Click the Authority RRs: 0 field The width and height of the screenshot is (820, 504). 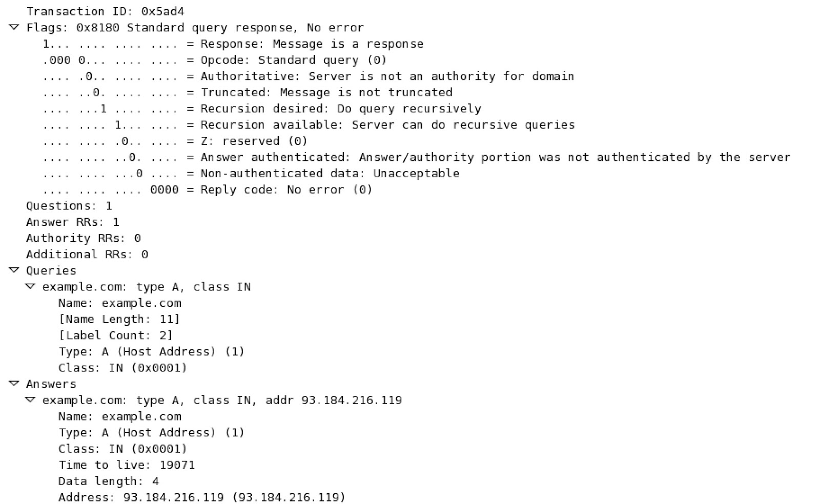pyautogui.click(x=84, y=238)
